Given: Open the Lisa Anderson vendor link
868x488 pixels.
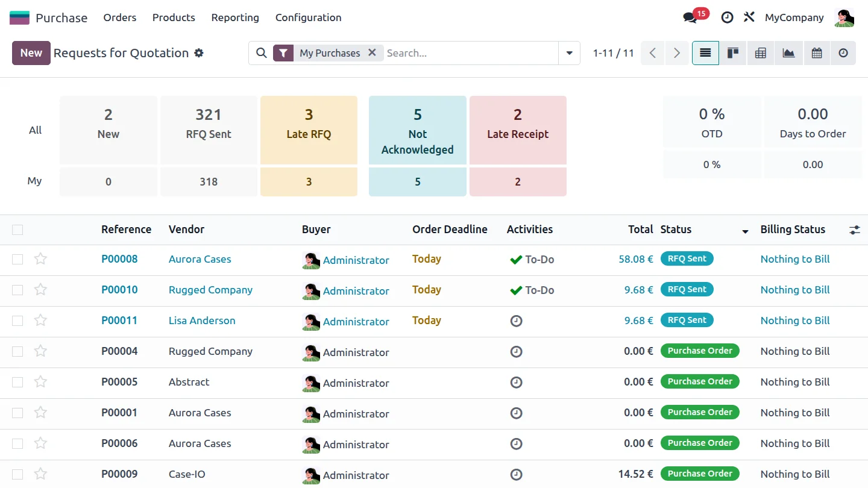Looking at the screenshot, I should point(202,321).
